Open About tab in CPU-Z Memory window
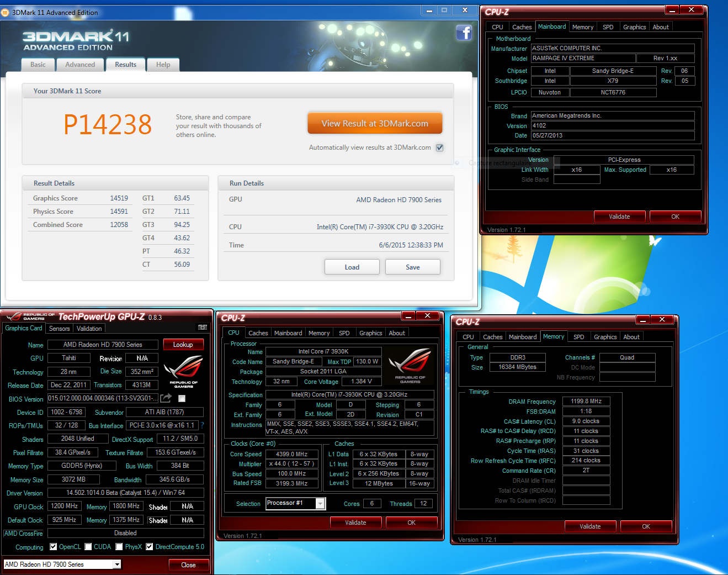This screenshot has height=575, width=728. click(x=631, y=337)
